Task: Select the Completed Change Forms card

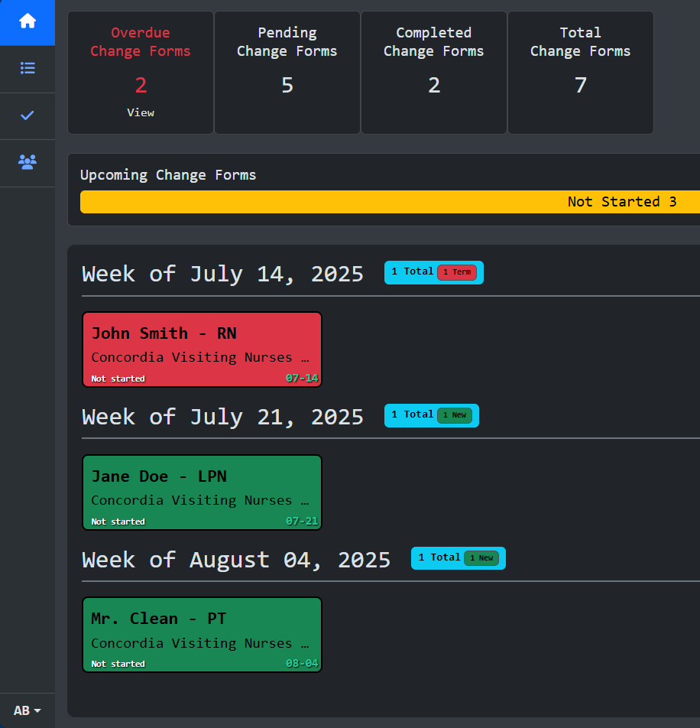Action: (434, 73)
